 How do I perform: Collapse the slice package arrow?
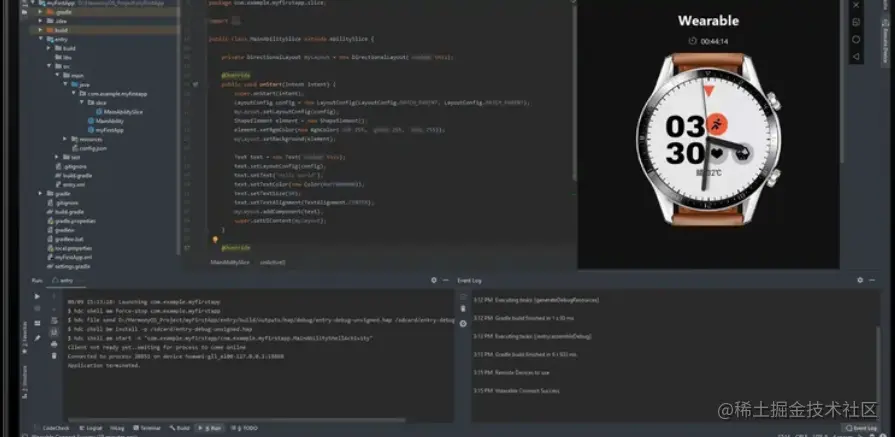pyautogui.click(x=81, y=103)
